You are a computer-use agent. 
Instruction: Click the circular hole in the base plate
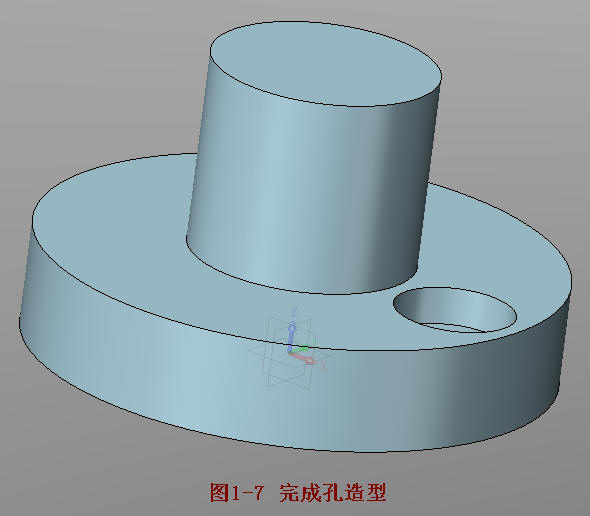[x=455, y=310]
